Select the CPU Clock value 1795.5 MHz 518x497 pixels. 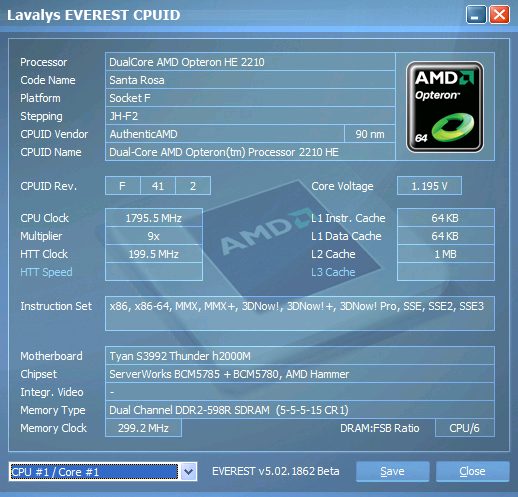pyautogui.click(x=154, y=218)
